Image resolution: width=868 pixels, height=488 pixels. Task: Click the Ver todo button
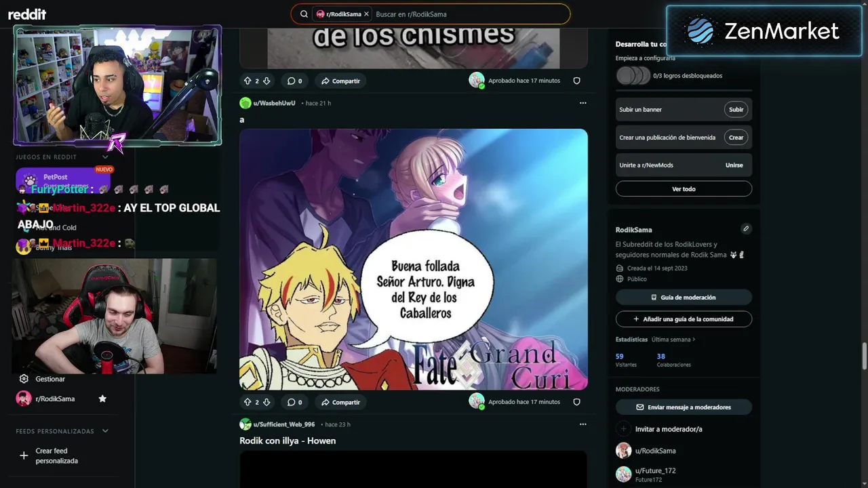[684, 189]
